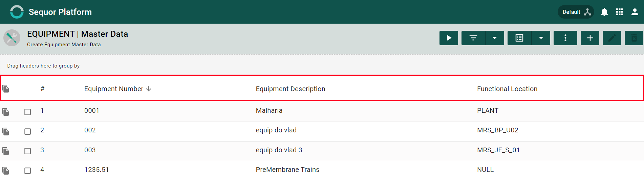644x181 pixels.
Task: Click the Functional Location column header
Action: [507, 89]
